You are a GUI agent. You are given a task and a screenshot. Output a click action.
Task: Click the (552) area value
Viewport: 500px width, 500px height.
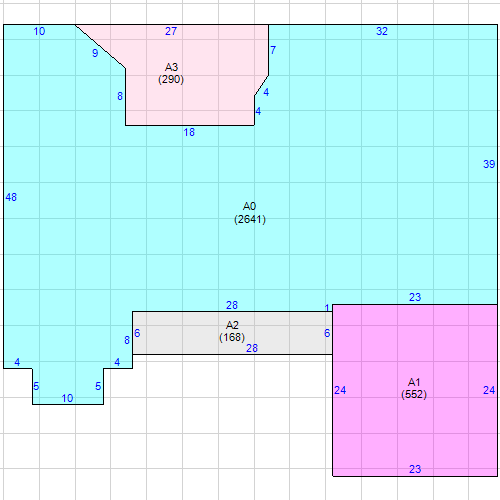pos(414,394)
